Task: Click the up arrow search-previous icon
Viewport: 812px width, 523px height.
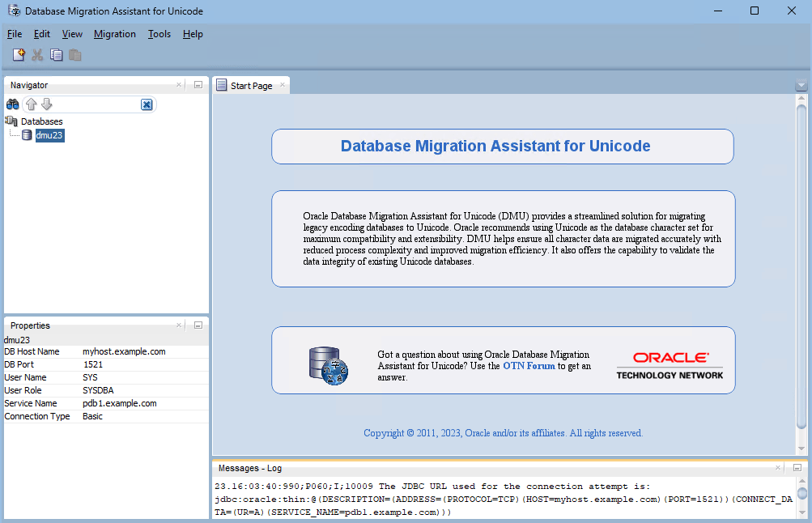Action: [x=32, y=104]
